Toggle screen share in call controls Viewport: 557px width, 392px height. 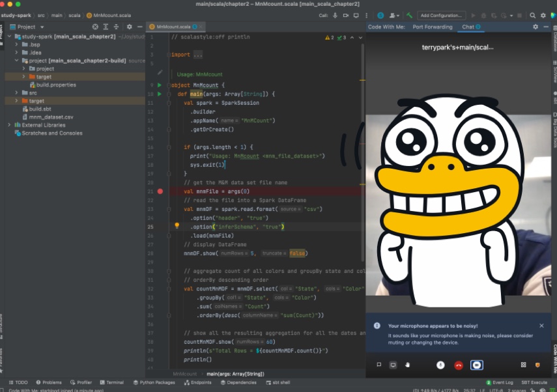pyautogui.click(x=393, y=365)
